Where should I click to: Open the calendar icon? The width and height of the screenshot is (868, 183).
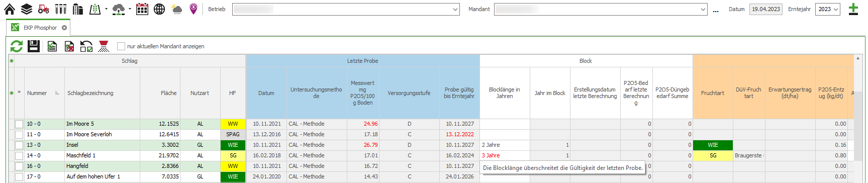point(142,9)
